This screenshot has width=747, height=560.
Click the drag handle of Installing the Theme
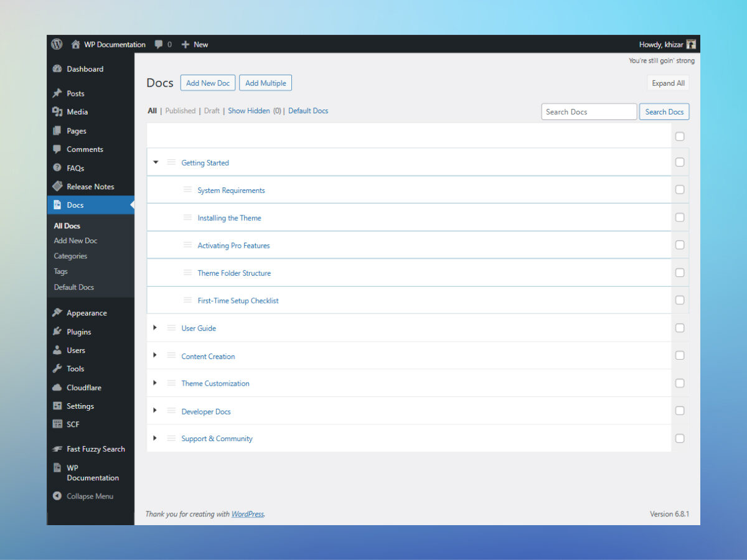187,217
